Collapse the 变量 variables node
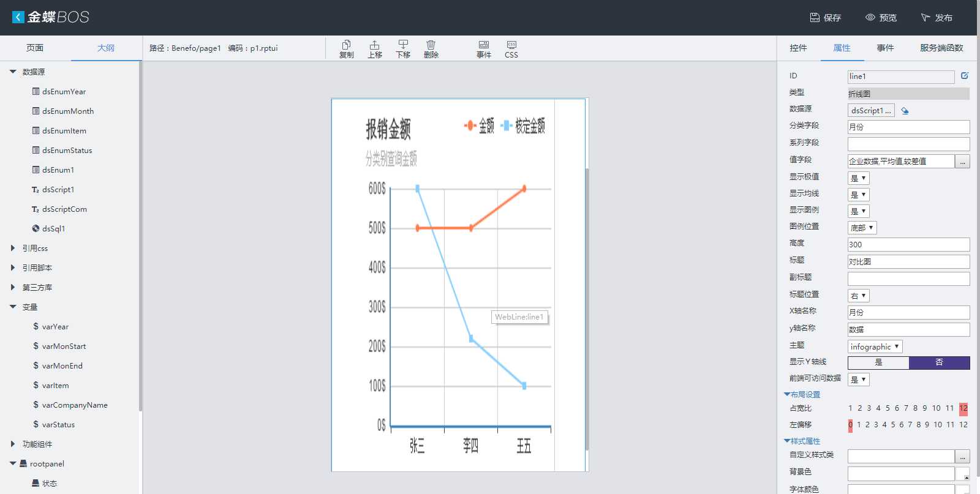The width and height of the screenshot is (980, 494). tap(13, 307)
